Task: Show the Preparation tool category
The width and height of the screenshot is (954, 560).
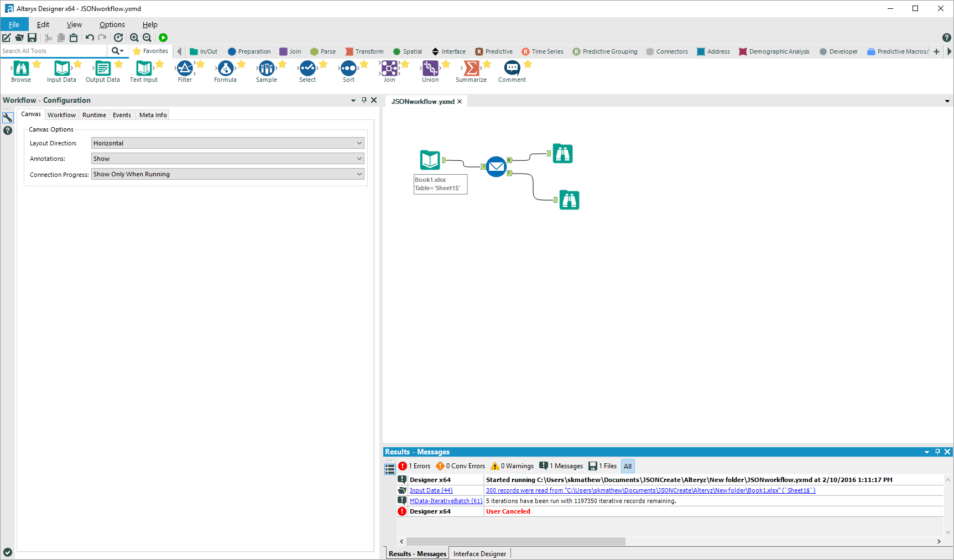Action: pos(249,51)
